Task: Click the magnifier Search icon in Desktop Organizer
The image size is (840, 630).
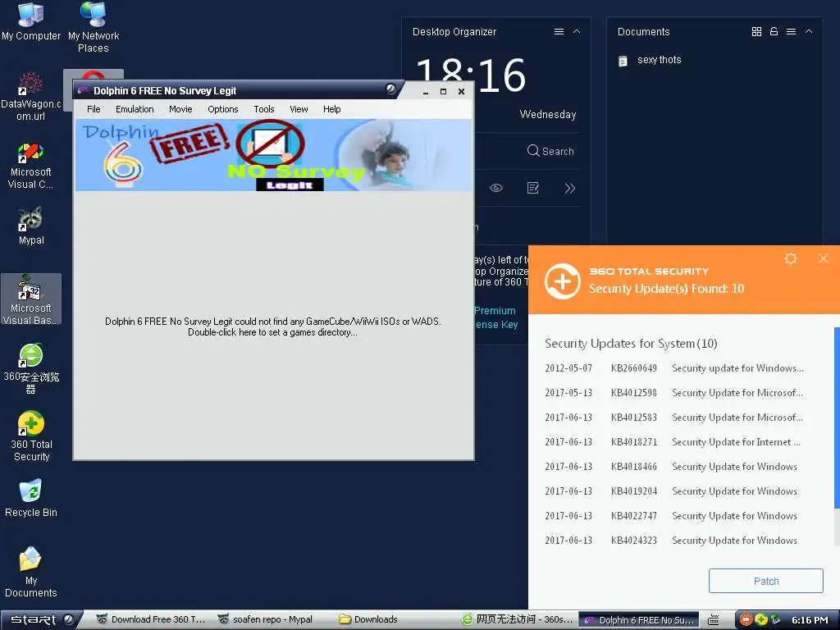Action: coord(533,151)
